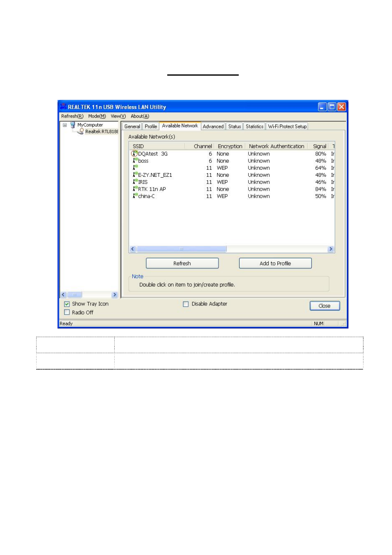Open the Status tab

pos(235,127)
